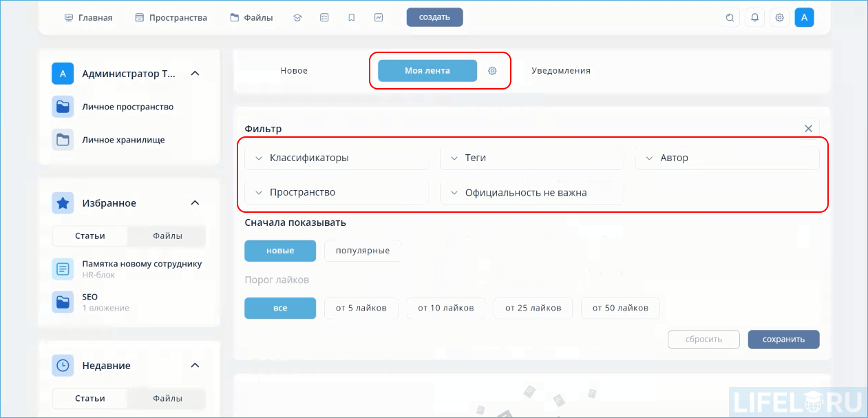
Task: Click the checklist icon in top bar
Action: [x=324, y=17]
